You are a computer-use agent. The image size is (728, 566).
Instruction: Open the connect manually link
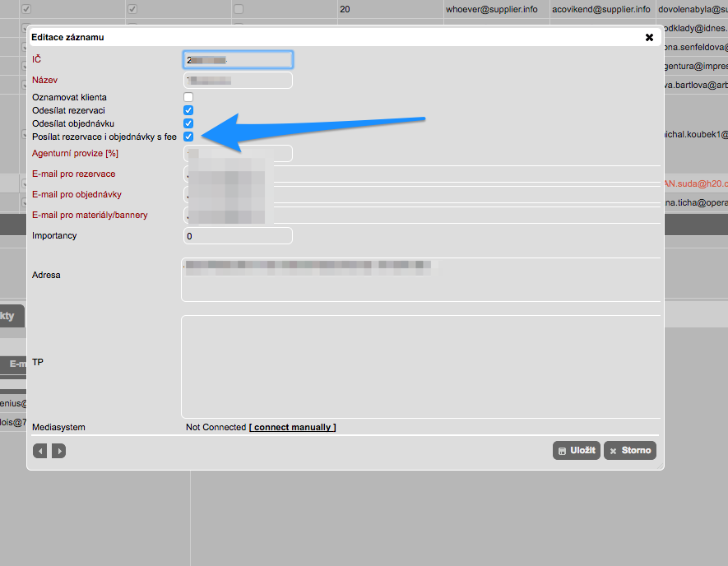click(x=292, y=428)
